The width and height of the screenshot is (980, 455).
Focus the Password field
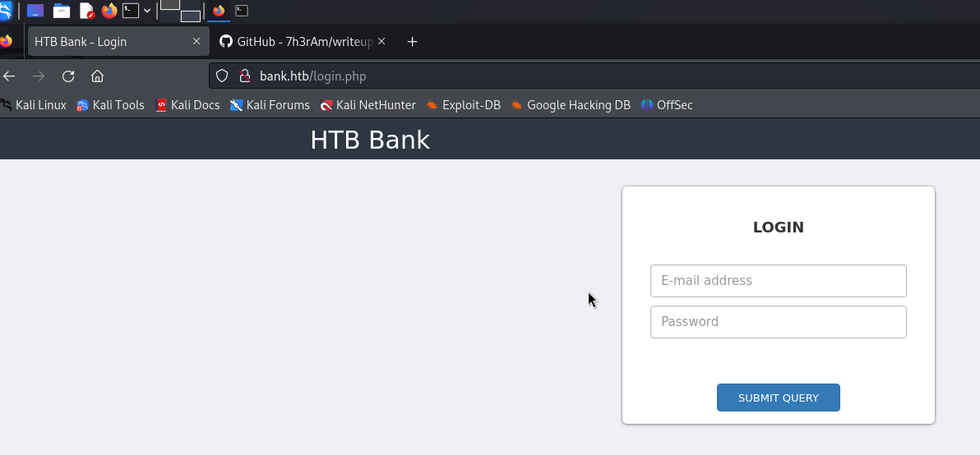click(778, 322)
